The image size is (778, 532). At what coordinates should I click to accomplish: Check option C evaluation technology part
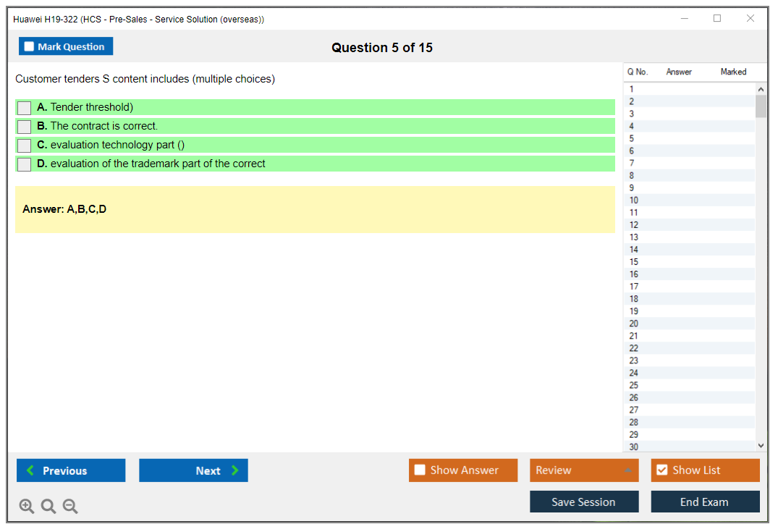tap(25, 145)
